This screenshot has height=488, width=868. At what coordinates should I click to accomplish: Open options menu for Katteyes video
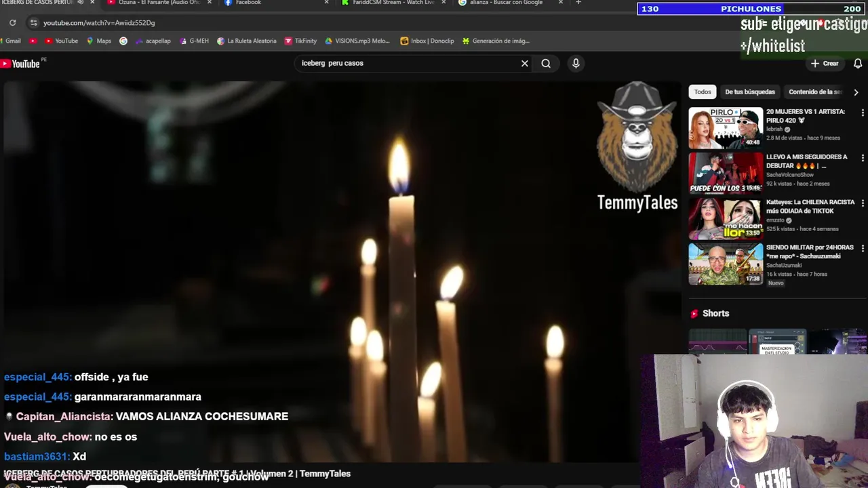point(863,203)
